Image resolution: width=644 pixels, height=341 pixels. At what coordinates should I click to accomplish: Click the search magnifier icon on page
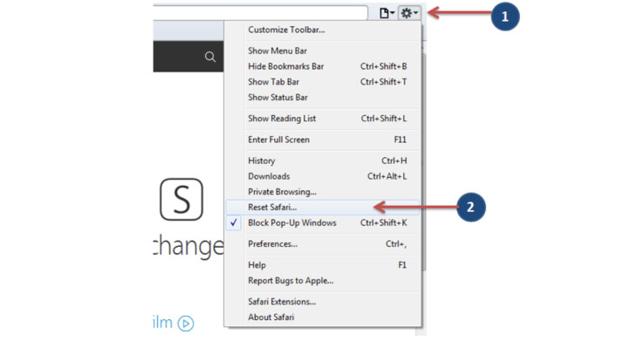[x=210, y=57]
